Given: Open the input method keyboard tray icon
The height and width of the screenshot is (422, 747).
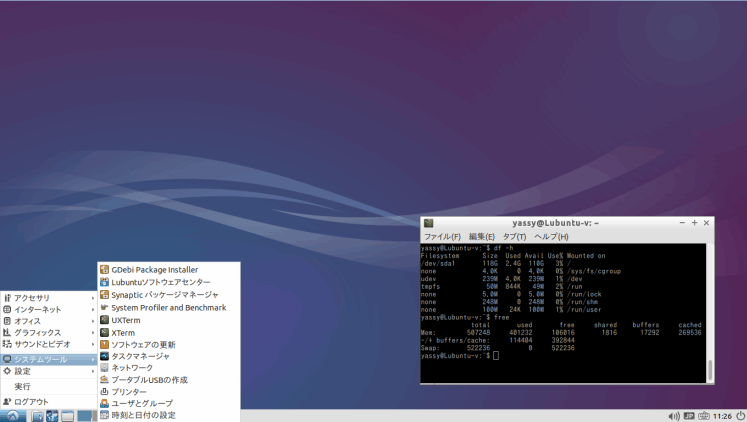Looking at the screenshot, I should pos(704,416).
